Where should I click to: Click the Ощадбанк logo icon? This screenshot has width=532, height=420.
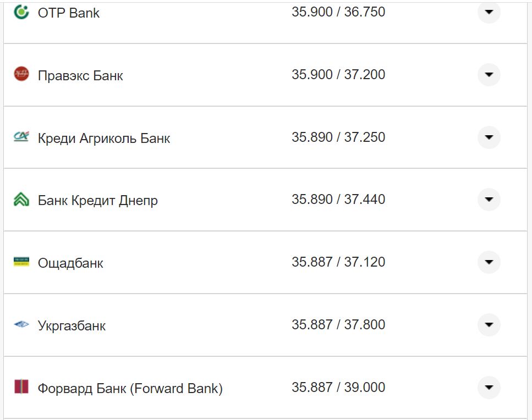point(21,262)
